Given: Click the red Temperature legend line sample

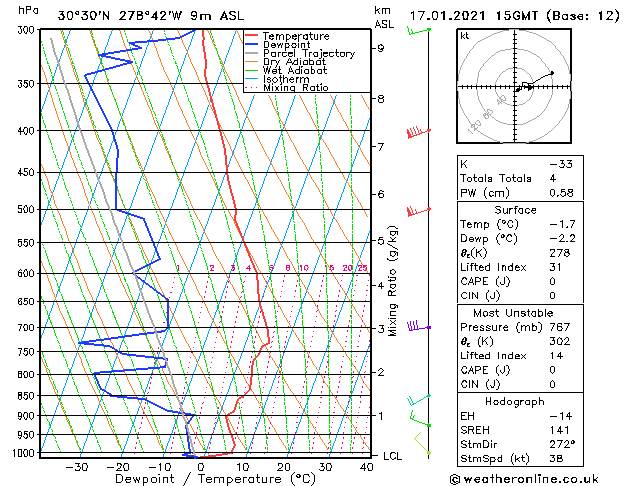Looking at the screenshot, I should click(251, 36).
